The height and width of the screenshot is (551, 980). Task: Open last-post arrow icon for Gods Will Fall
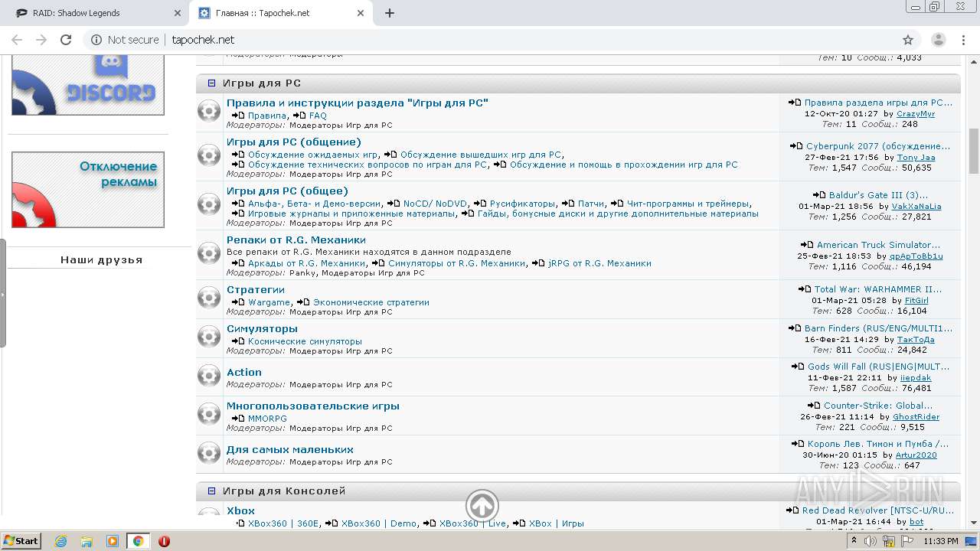(x=799, y=367)
